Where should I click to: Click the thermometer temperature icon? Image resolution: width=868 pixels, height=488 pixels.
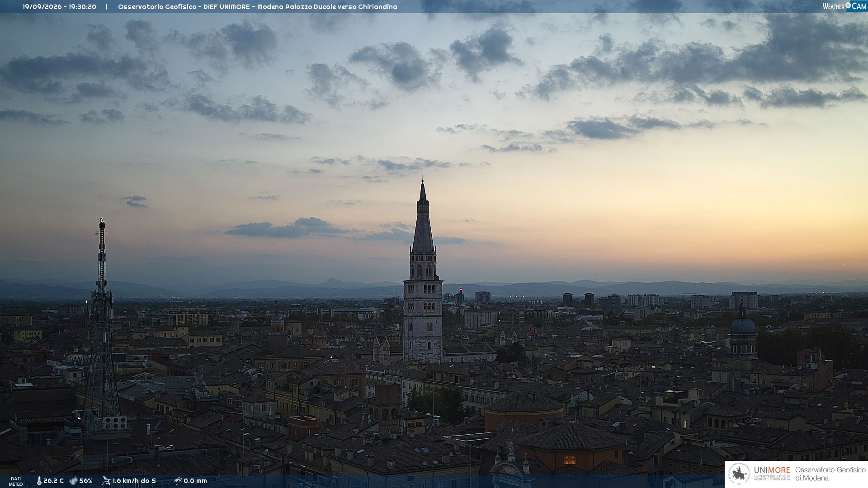click(x=39, y=481)
